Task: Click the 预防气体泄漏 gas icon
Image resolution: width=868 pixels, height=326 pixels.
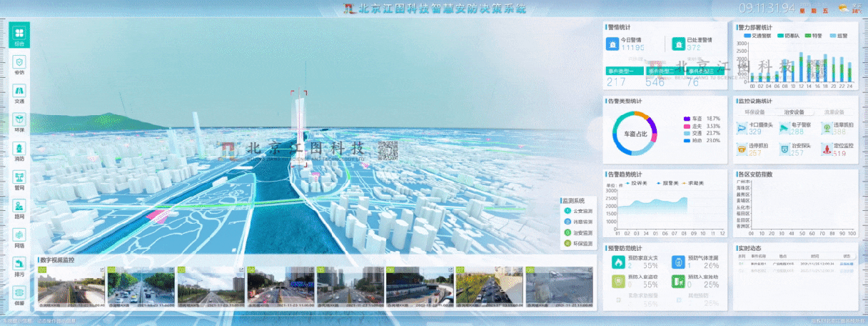Action: tap(677, 262)
